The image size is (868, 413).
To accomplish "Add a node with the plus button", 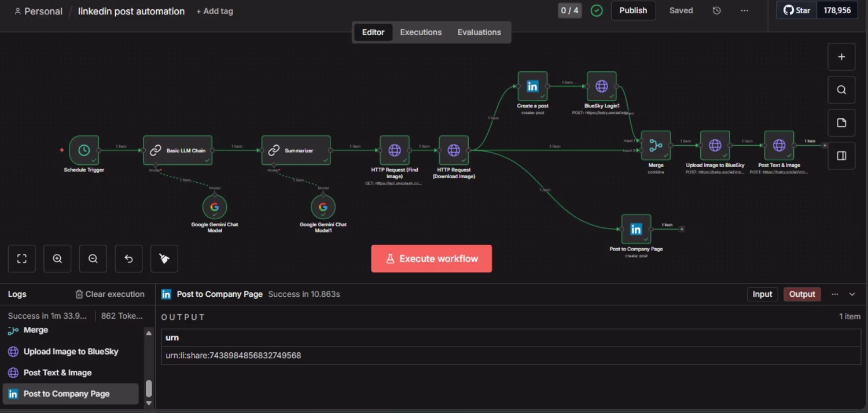I will [x=841, y=57].
